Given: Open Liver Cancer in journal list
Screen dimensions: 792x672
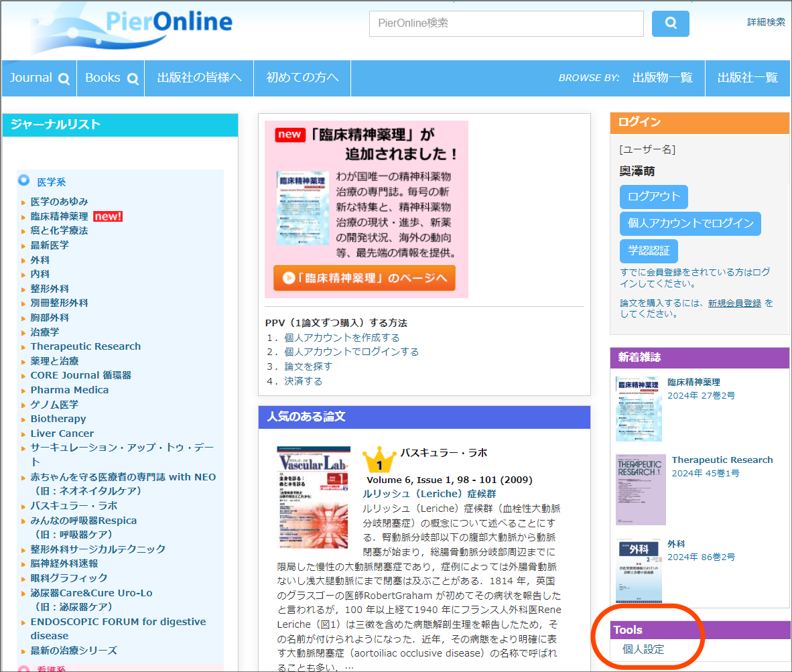Looking at the screenshot, I should 62,433.
